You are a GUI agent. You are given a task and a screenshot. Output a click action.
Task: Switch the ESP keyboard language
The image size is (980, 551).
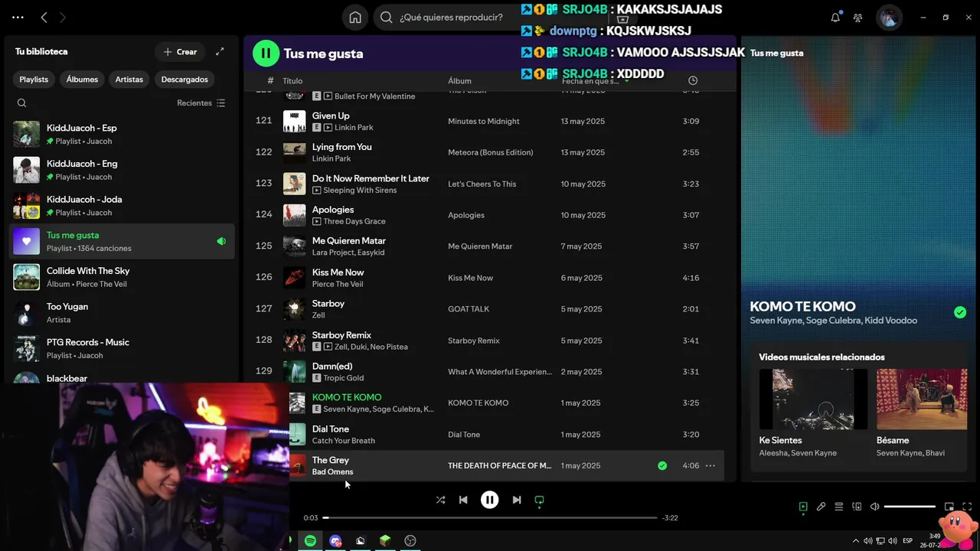point(908,541)
